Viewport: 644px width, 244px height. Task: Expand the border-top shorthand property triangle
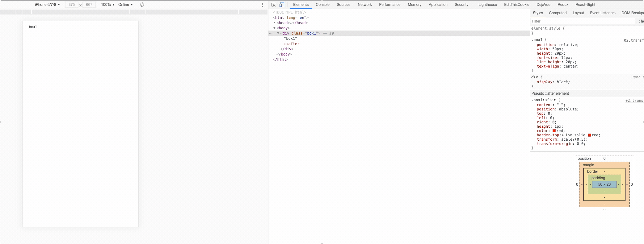click(563, 135)
